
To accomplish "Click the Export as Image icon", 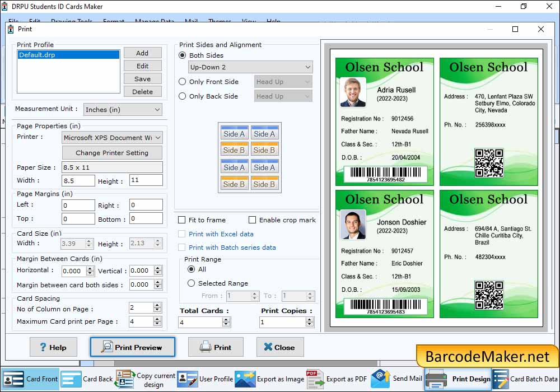I will click(245, 379).
